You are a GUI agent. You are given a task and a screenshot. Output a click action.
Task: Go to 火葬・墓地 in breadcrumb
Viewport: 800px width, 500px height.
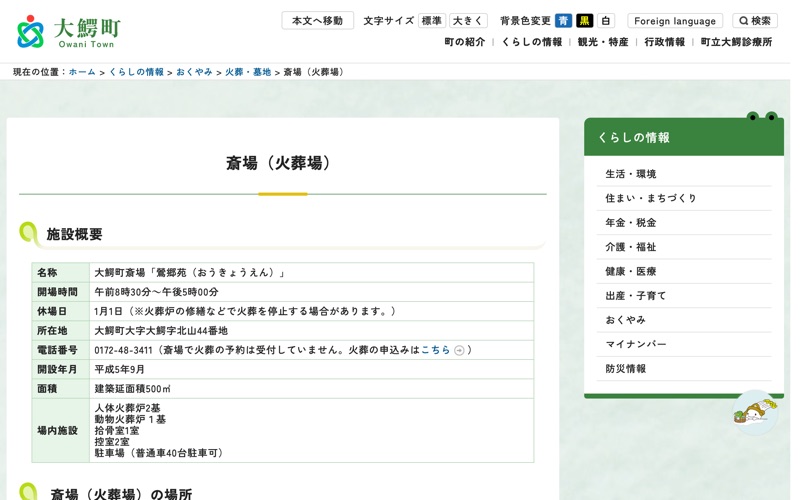(248, 72)
